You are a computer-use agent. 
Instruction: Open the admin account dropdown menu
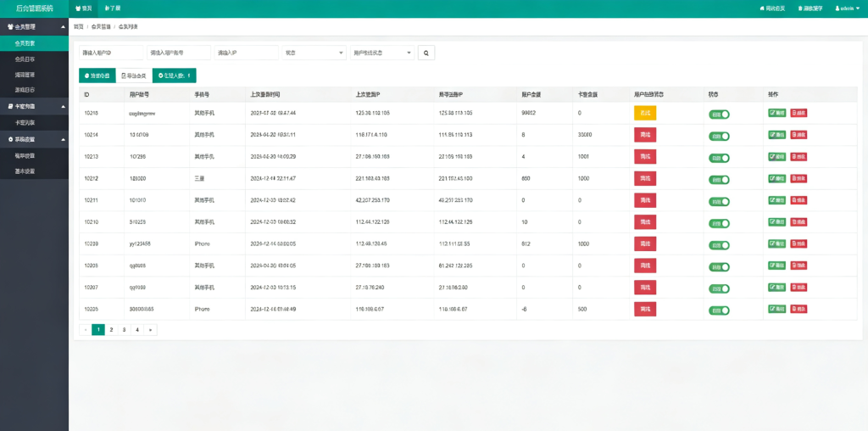[x=848, y=8]
